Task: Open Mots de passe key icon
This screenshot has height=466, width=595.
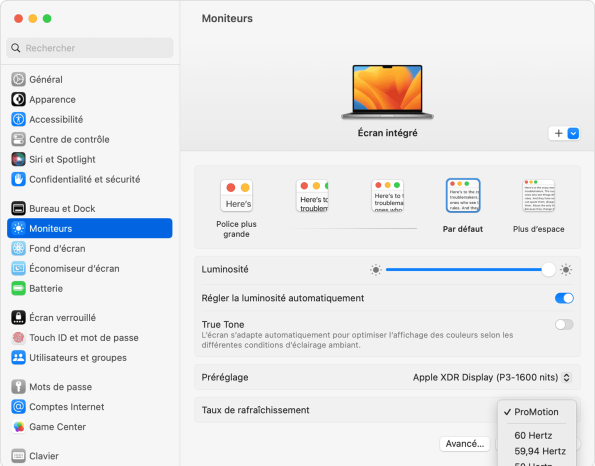Action: coord(18,387)
